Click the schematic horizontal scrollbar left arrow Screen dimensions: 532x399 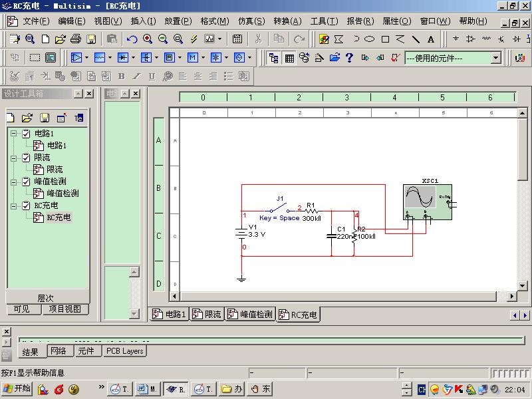pos(174,296)
